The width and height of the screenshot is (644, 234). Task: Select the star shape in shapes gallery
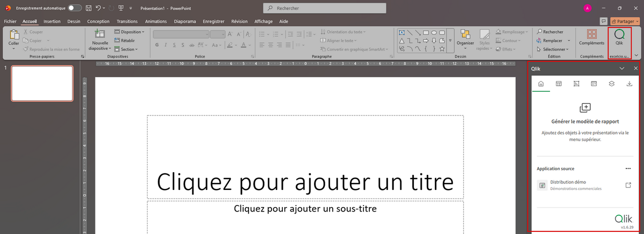442,49
